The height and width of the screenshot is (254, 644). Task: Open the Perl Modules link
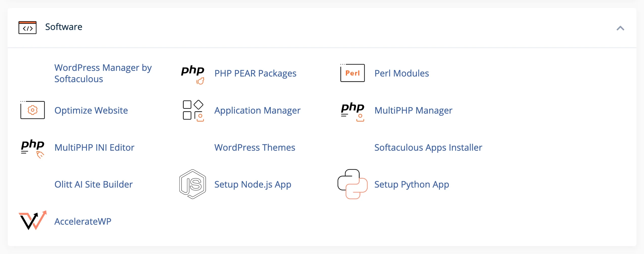(x=401, y=73)
